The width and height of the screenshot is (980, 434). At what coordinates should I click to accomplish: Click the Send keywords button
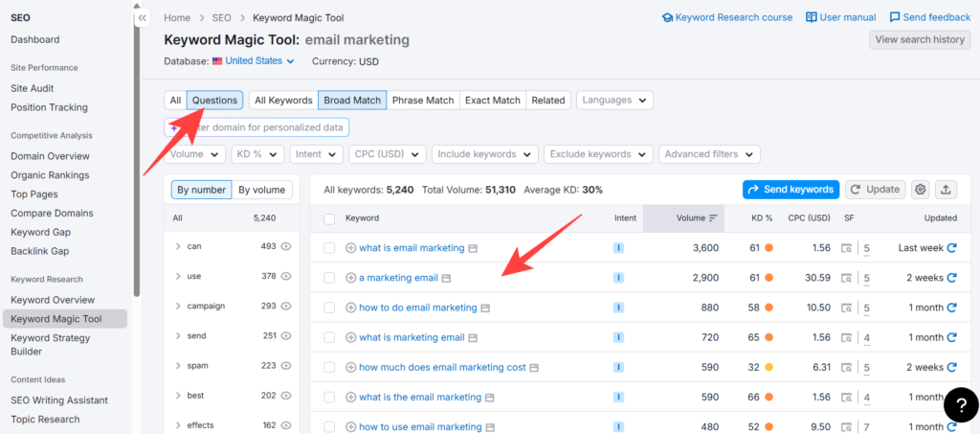pos(791,190)
